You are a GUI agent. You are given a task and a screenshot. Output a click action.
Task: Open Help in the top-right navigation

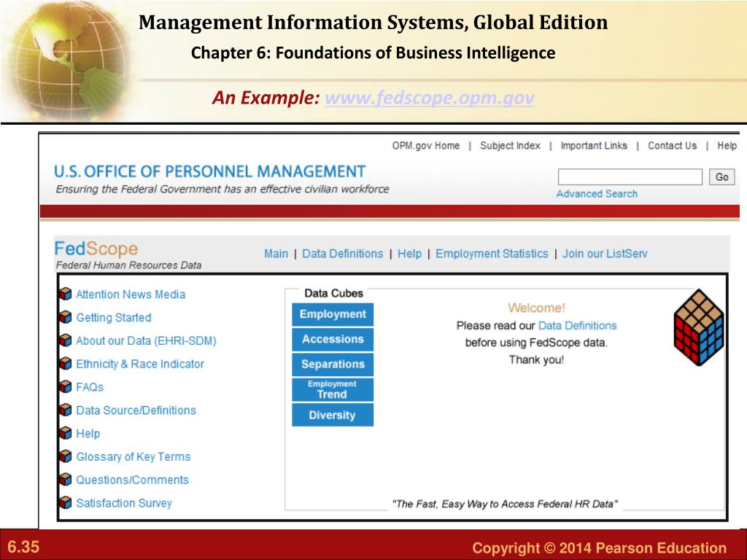pyautogui.click(x=727, y=146)
